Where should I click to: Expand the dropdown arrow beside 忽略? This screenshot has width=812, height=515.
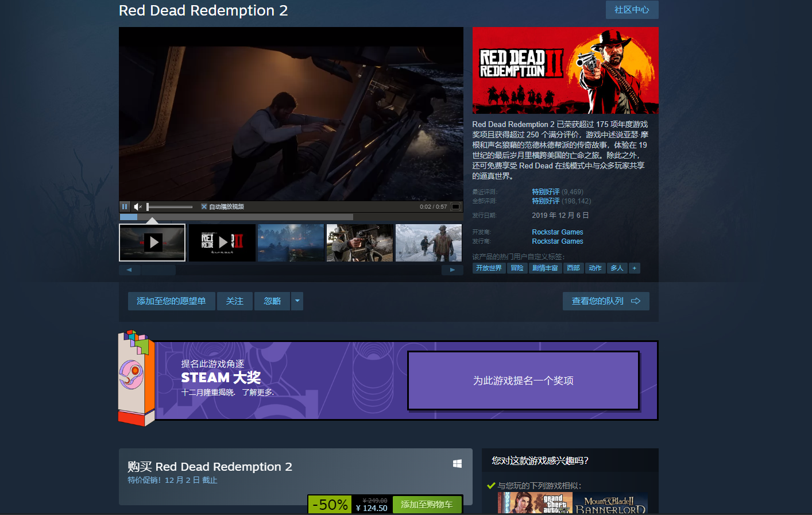(x=297, y=301)
